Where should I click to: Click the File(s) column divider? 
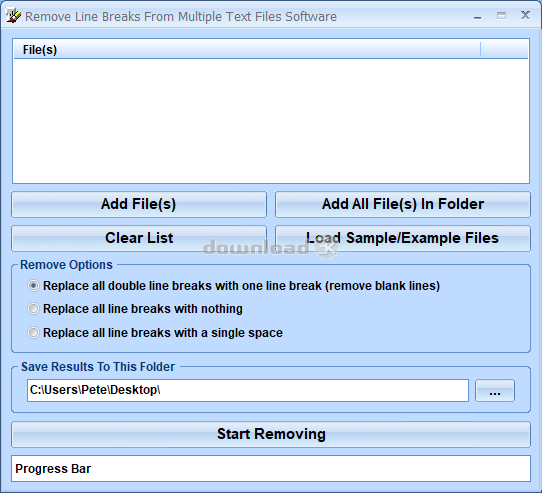(x=480, y=49)
